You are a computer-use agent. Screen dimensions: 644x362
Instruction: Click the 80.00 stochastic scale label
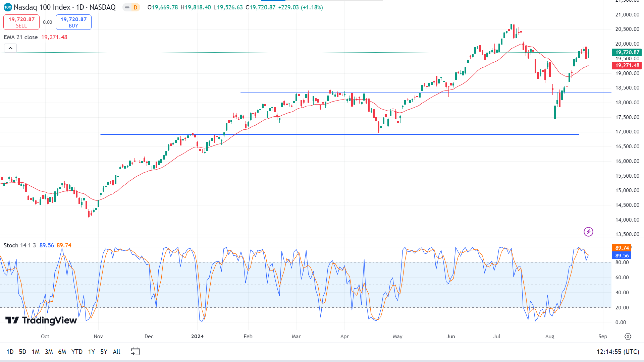(622, 262)
